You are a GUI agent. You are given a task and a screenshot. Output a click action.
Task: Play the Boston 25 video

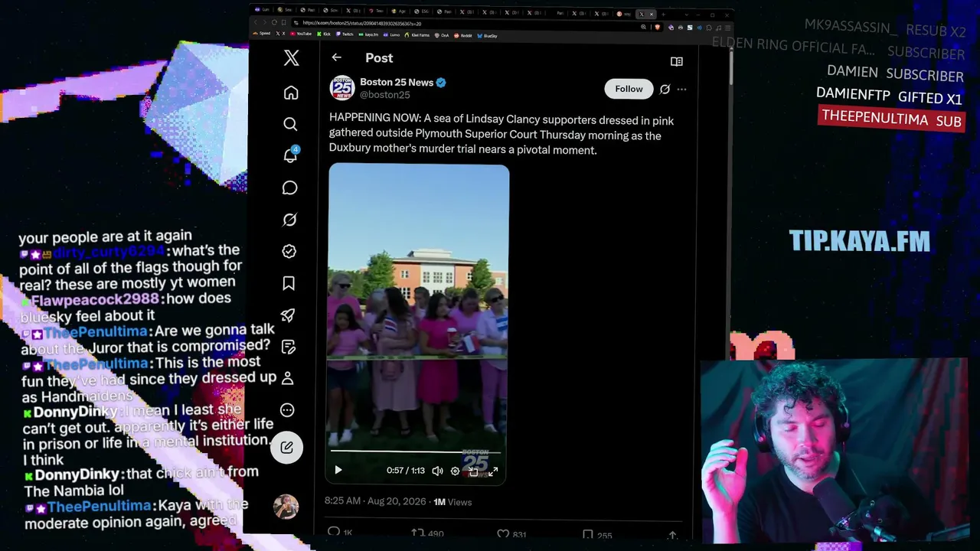click(x=338, y=470)
